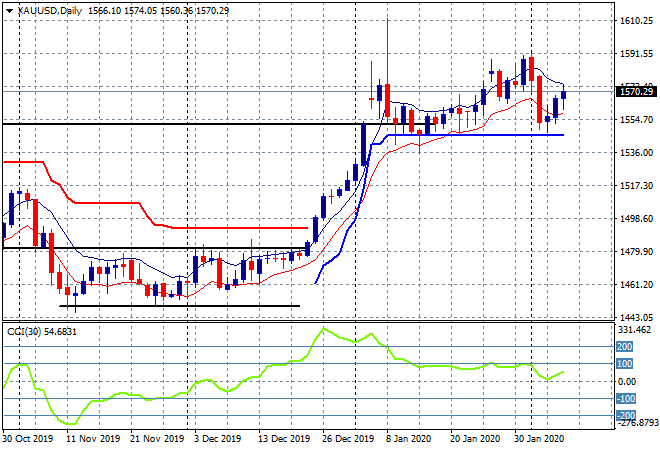Click the 21 Nov 2019 date label

point(157,439)
